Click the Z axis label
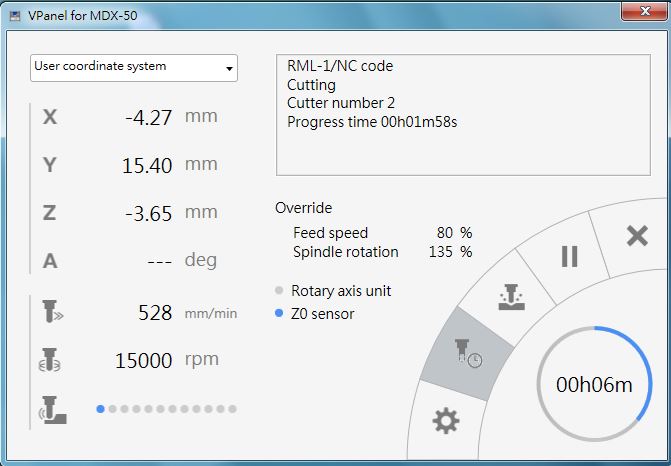The width and height of the screenshot is (671, 466). click(x=49, y=213)
